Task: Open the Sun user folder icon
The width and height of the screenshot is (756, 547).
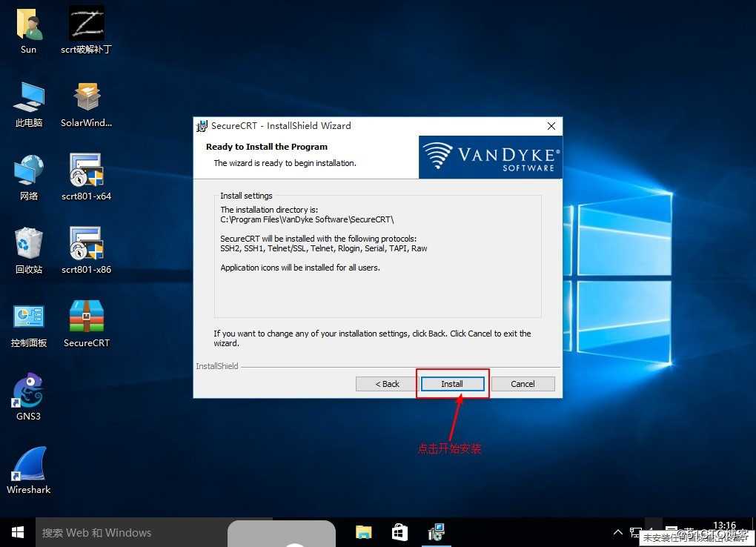Action: [x=28, y=30]
